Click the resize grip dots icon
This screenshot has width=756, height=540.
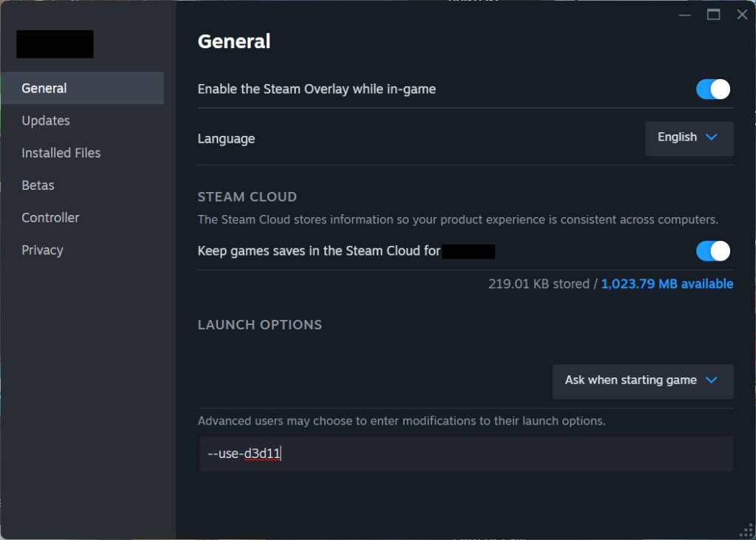(x=746, y=530)
